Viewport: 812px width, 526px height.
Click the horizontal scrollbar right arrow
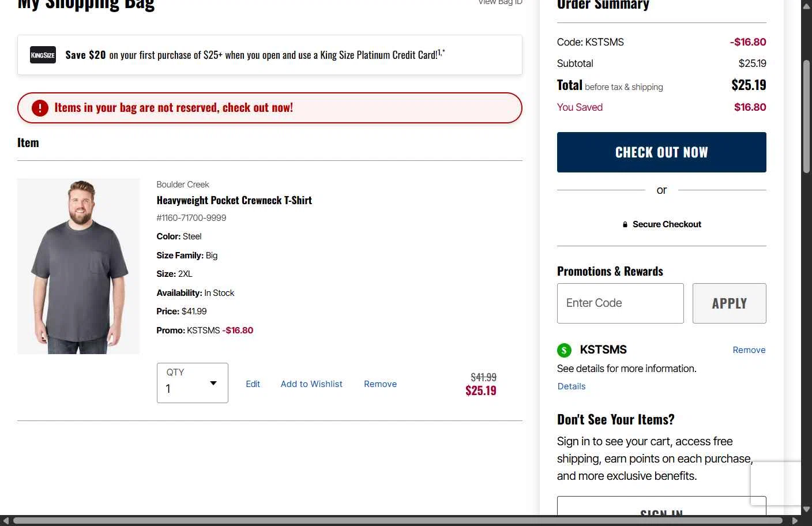click(x=795, y=520)
